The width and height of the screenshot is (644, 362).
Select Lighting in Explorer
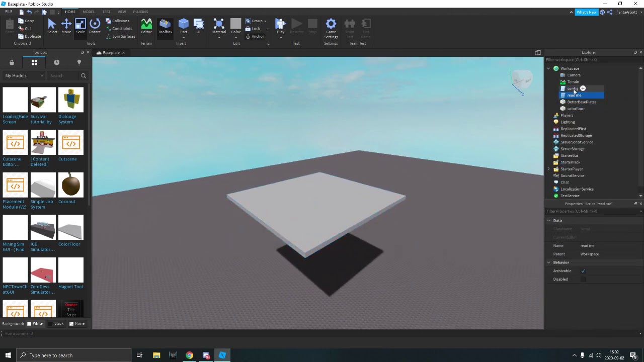[x=568, y=122]
